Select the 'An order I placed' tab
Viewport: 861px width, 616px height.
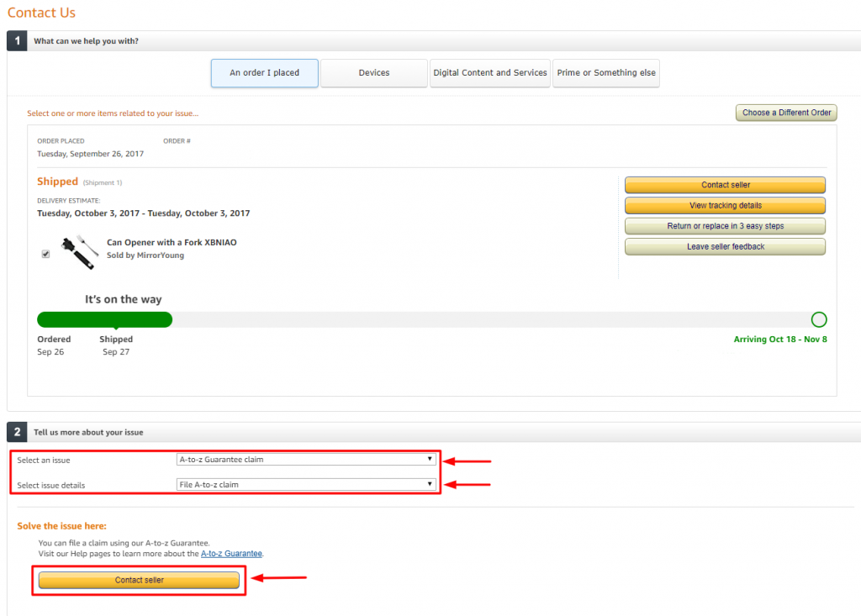pyautogui.click(x=264, y=73)
